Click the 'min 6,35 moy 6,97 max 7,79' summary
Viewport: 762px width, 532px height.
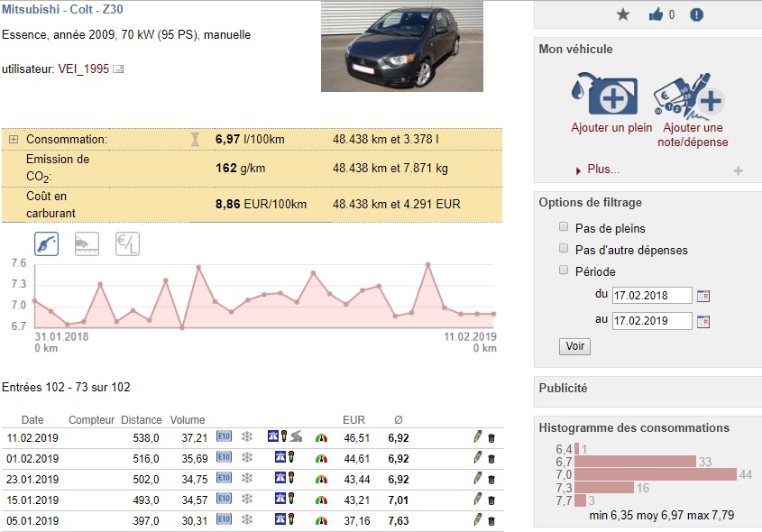661,516
